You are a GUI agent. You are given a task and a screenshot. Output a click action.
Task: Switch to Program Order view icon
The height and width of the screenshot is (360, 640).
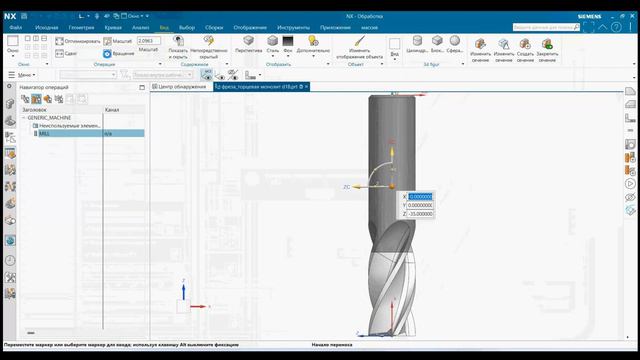coord(25,99)
